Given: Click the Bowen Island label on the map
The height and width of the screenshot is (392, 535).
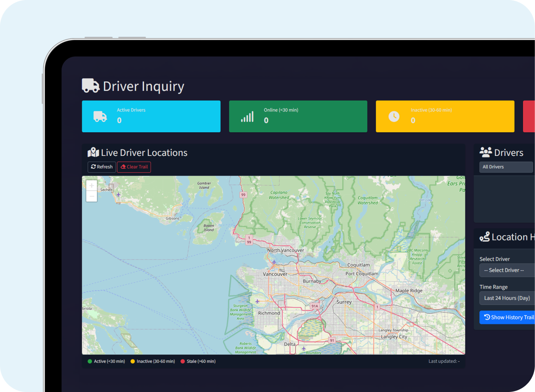Looking at the screenshot, I should point(208,228).
